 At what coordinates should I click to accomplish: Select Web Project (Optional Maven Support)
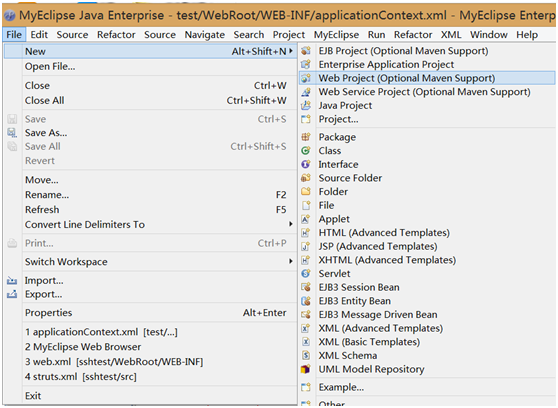pyautogui.click(x=427, y=78)
